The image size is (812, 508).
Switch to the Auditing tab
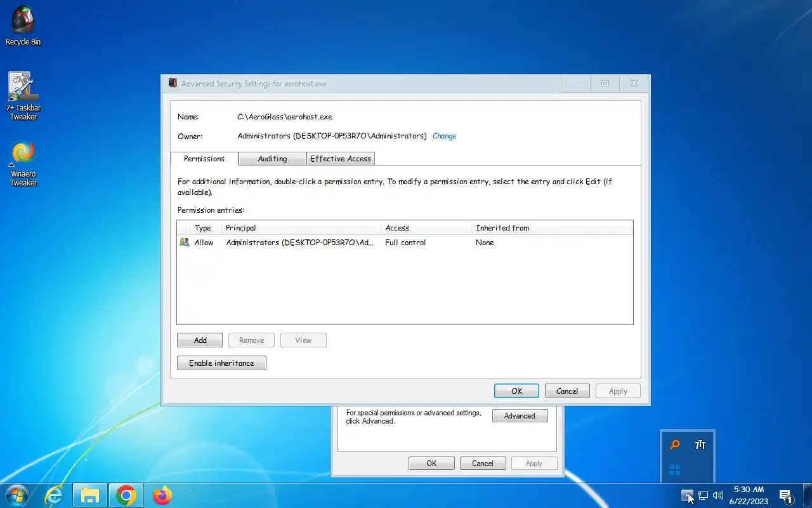[x=272, y=159]
